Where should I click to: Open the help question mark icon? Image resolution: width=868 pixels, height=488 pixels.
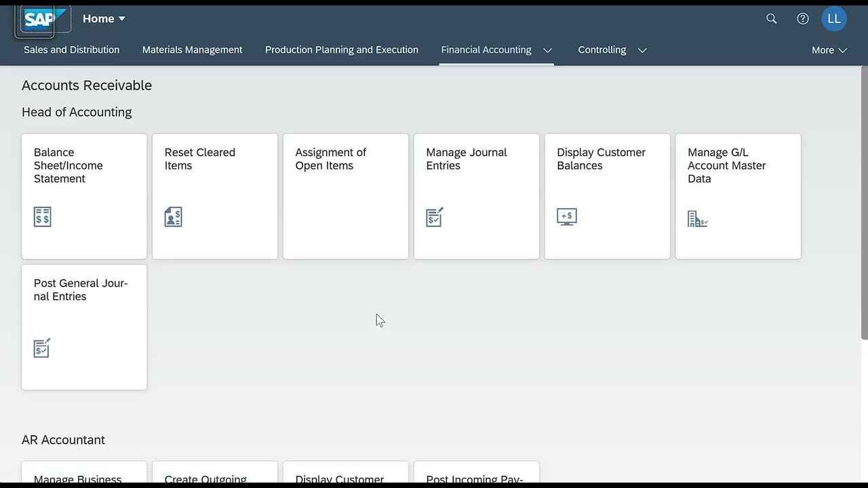pos(803,19)
